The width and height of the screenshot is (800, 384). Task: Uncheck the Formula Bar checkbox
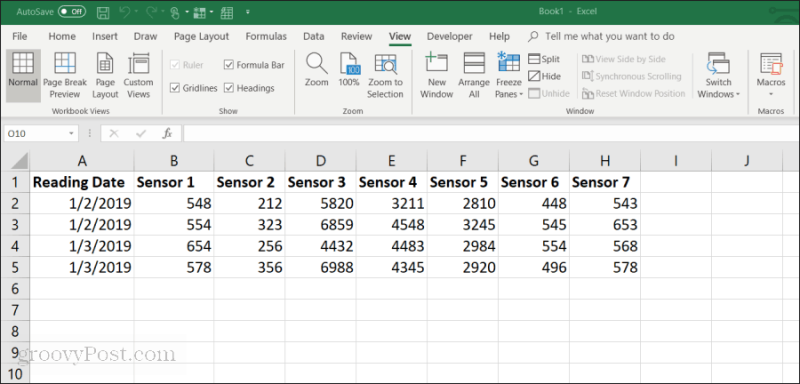point(229,65)
